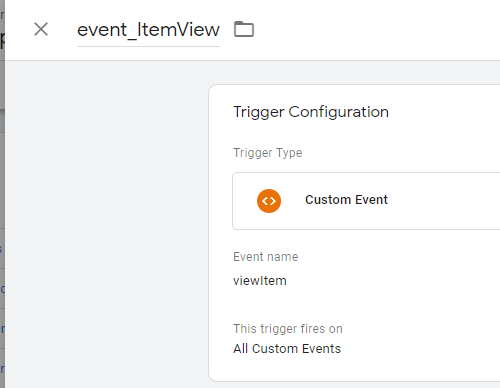Click the "Trigger Type" label
The image size is (500, 388).
(x=268, y=153)
